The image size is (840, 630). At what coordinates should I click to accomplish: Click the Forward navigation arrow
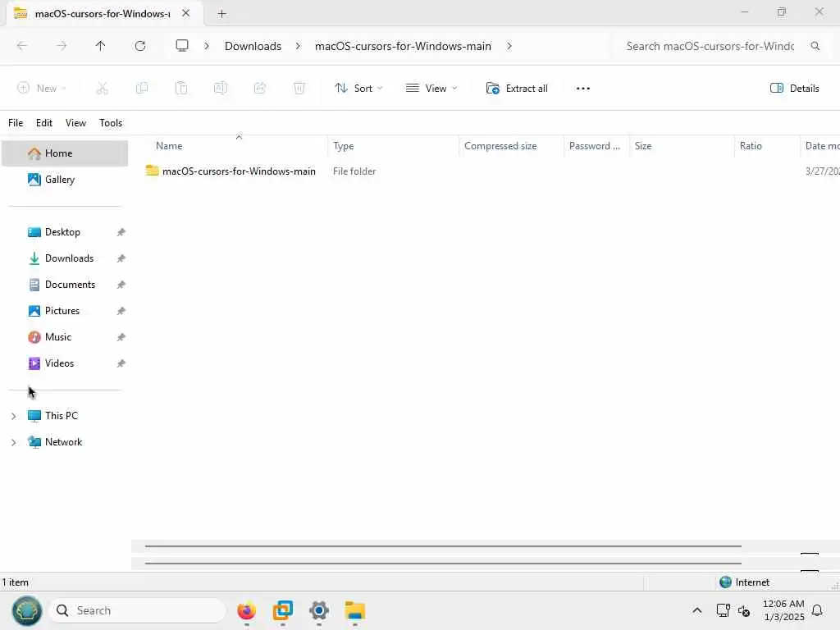pyautogui.click(x=62, y=46)
